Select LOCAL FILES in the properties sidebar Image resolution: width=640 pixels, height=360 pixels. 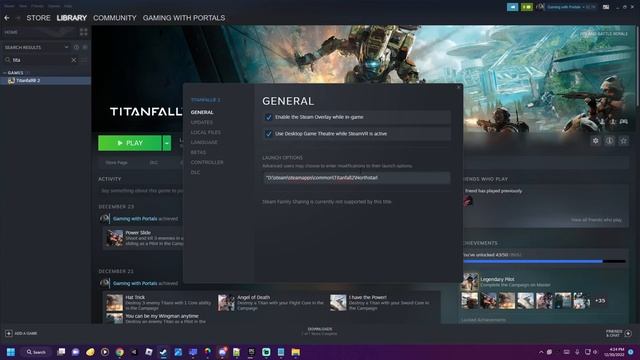click(x=206, y=132)
